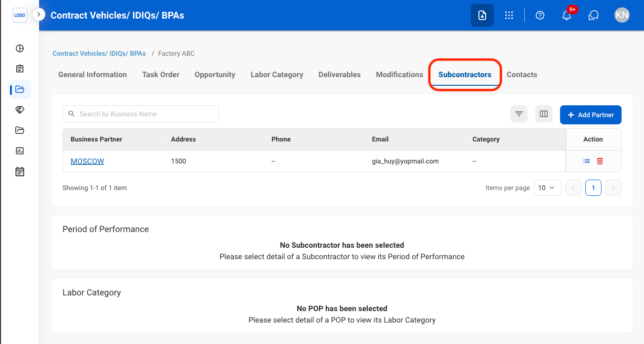Image resolution: width=644 pixels, height=344 pixels.
Task: Go to Contract Vehicles/ IDIQs/ BPAs breadcrumb
Action: (x=99, y=53)
